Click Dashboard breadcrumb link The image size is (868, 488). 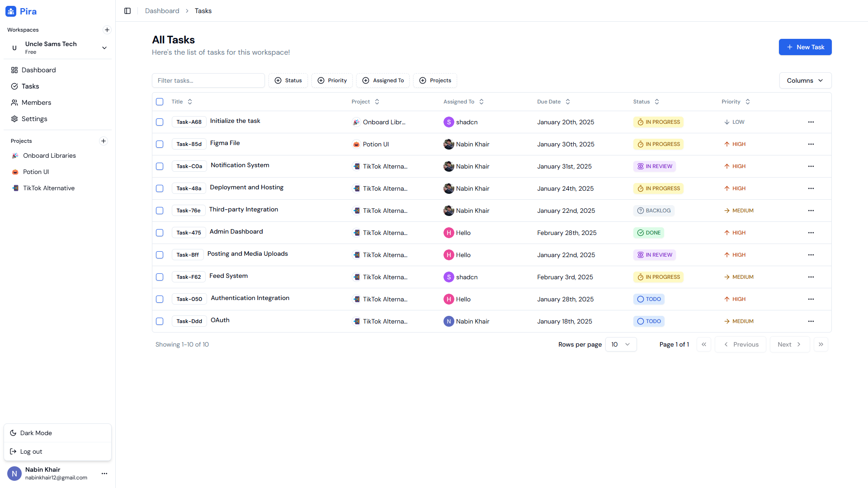click(162, 11)
